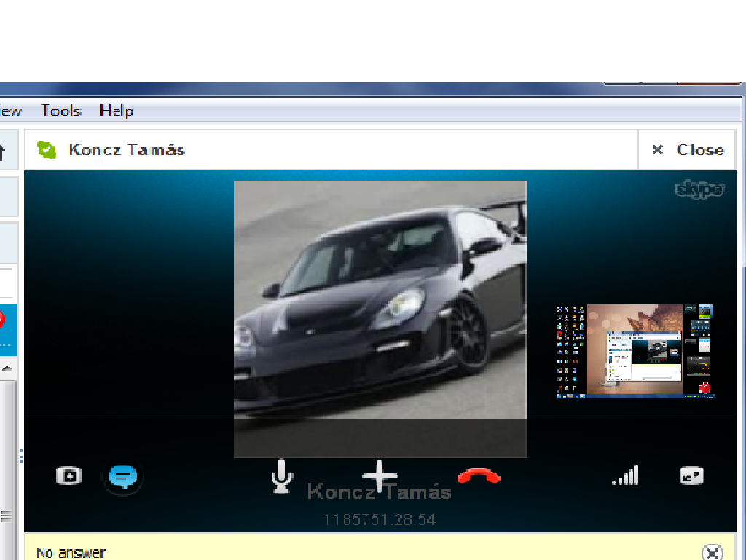Viewport: 746px width, 560px height.
Task: Check call quality signal bars
Action: point(625,476)
